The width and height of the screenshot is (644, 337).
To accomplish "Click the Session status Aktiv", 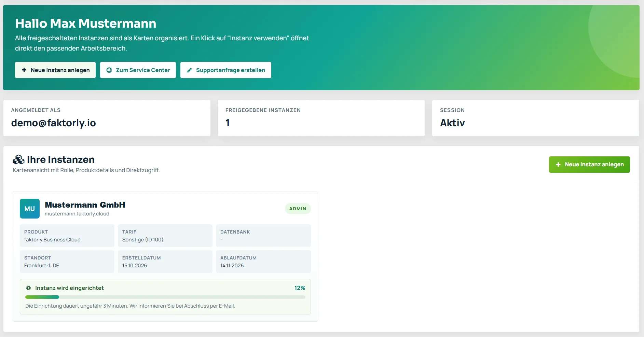I will coord(452,123).
